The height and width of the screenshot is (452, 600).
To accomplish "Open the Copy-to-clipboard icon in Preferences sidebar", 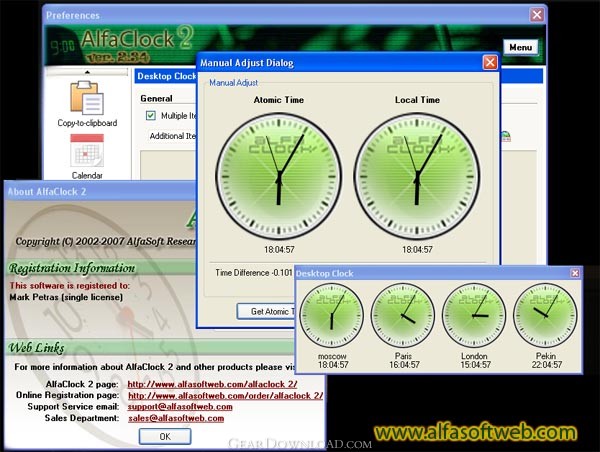I will click(87, 98).
